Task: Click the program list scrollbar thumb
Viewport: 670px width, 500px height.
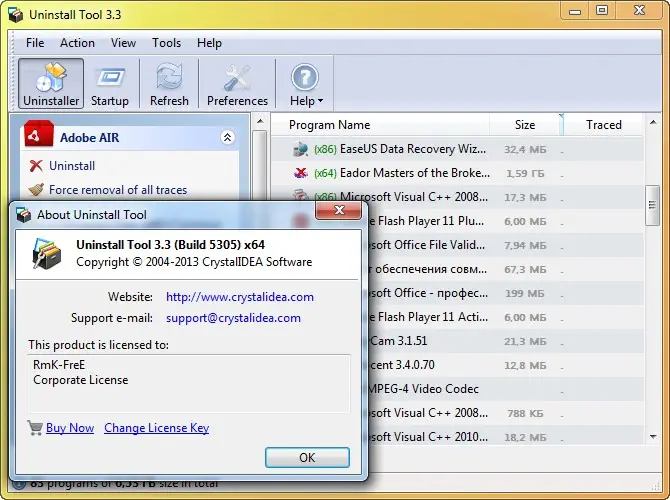Action: [x=652, y=205]
